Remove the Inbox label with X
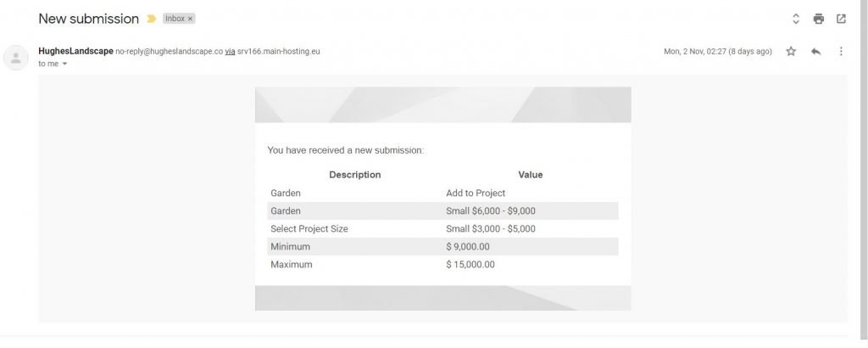Screen dimensions: 868x348 click(190, 19)
